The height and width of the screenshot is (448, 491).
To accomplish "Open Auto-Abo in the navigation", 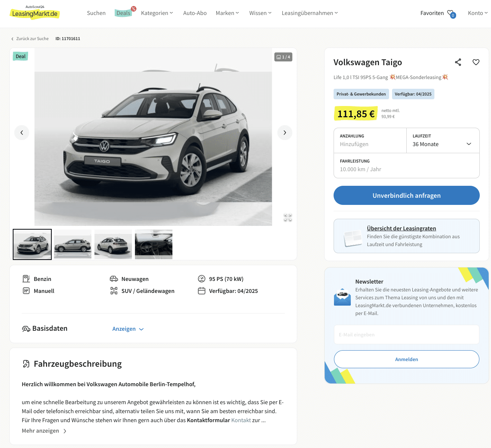I will point(195,13).
